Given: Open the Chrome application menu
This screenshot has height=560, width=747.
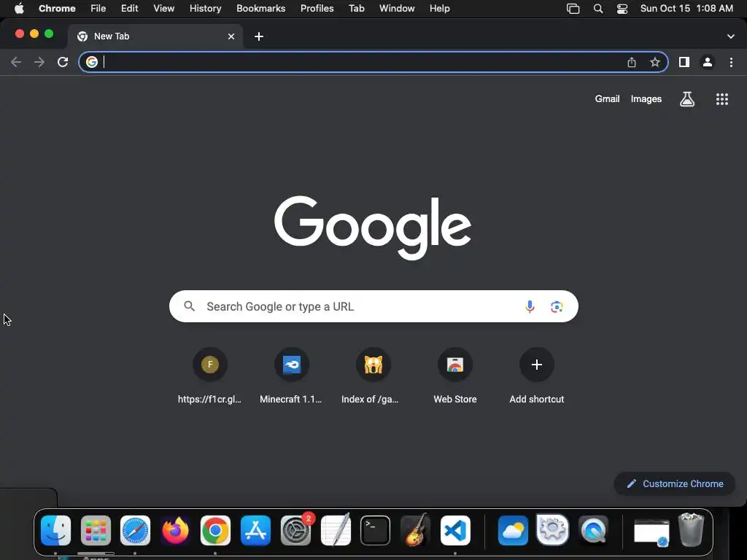Looking at the screenshot, I should click(57, 9).
